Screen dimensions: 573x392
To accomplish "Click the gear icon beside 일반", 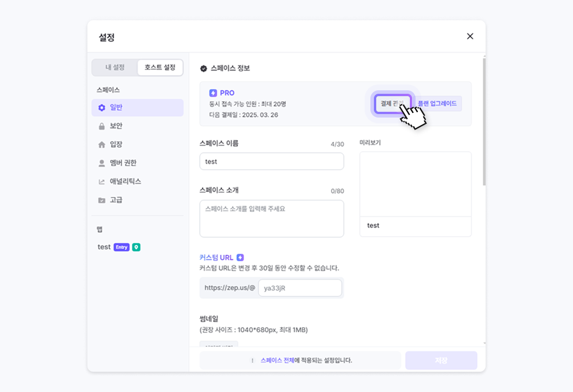I will (102, 108).
